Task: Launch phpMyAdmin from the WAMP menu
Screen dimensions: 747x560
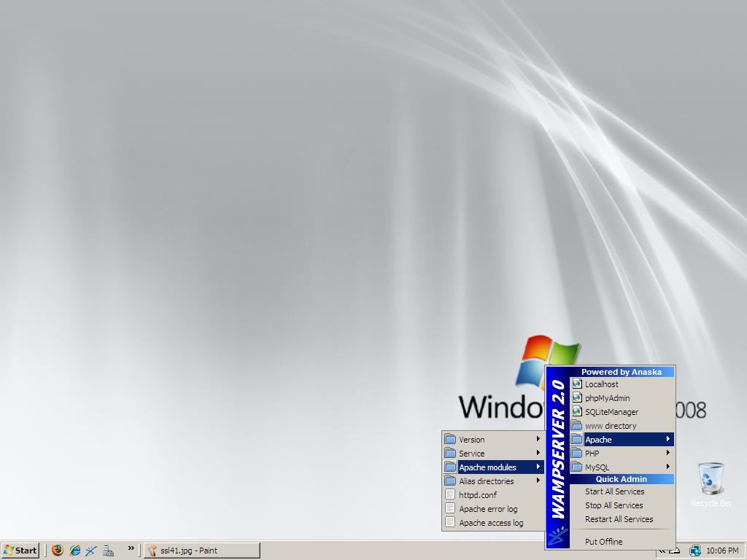Action: 607,398
